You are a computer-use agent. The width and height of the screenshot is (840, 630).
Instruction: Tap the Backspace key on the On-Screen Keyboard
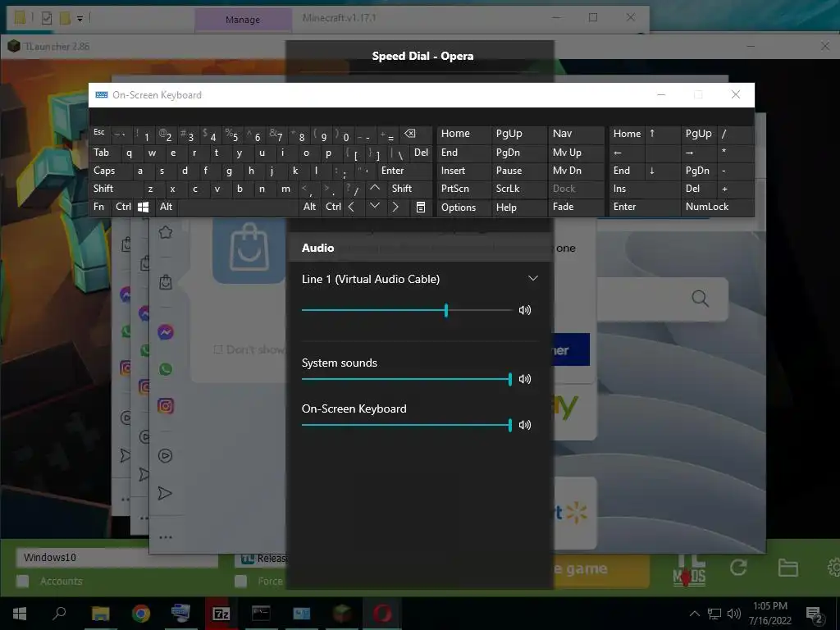click(410, 134)
